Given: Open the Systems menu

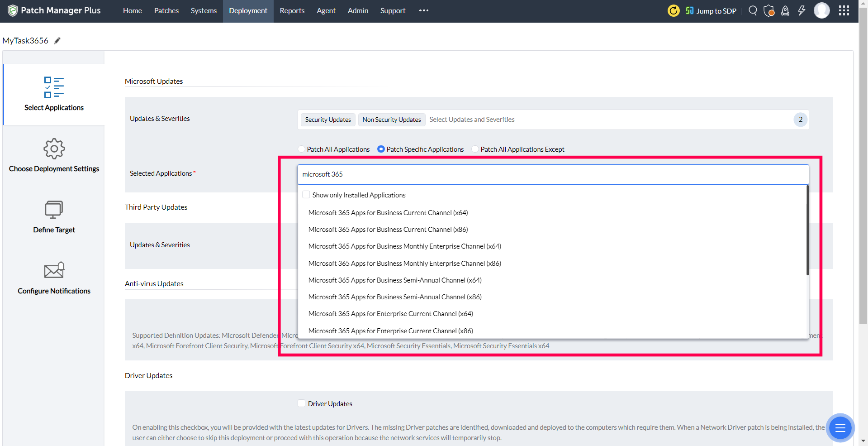Looking at the screenshot, I should pos(204,10).
